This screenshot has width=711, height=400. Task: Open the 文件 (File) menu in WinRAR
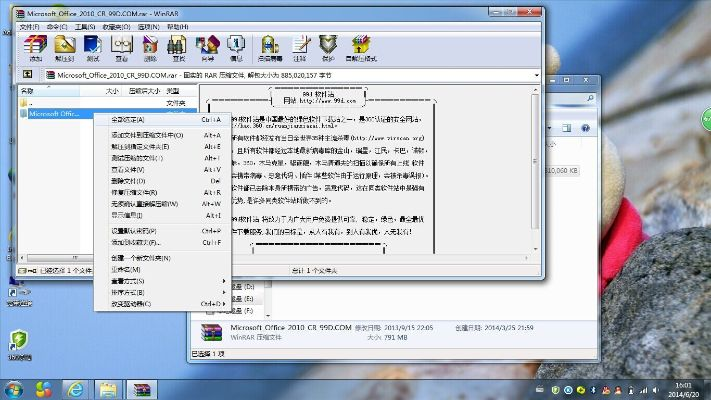29,27
